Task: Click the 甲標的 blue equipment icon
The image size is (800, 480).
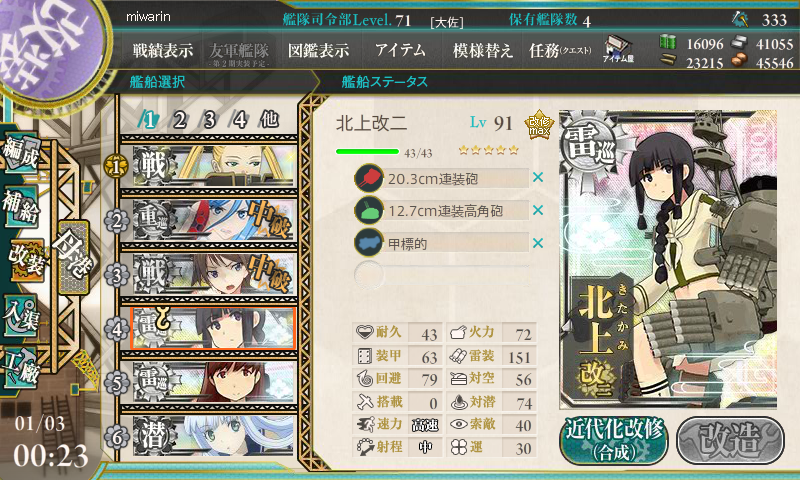Action: tap(368, 243)
